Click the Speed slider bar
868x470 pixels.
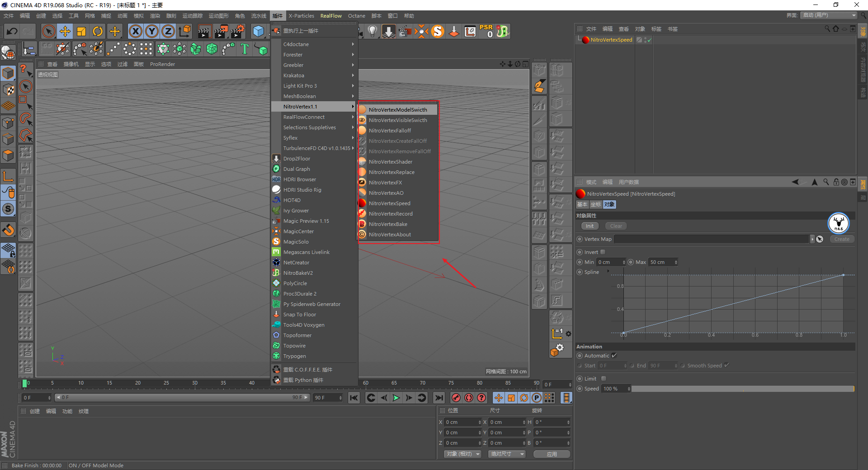click(x=743, y=389)
